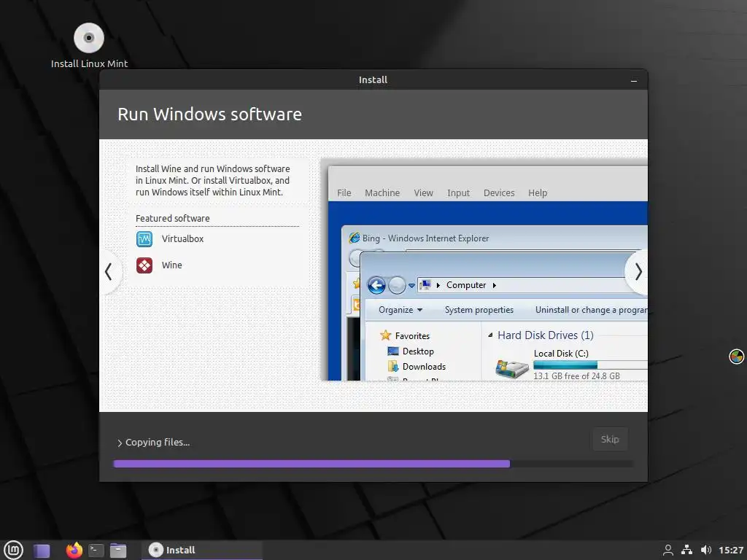Screen dimensions: 747x560
Task: Click the Copying files... status text
Action: click(158, 443)
